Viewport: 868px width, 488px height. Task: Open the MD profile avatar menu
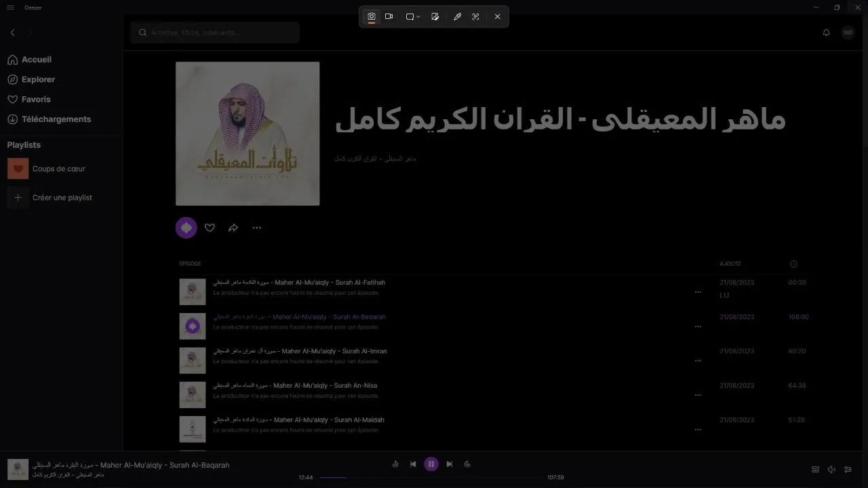(848, 33)
